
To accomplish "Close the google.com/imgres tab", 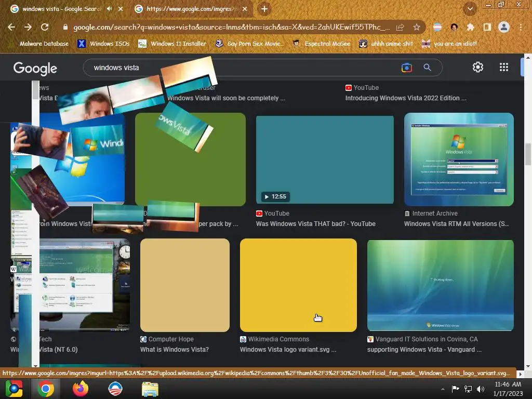I will coord(245,9).
